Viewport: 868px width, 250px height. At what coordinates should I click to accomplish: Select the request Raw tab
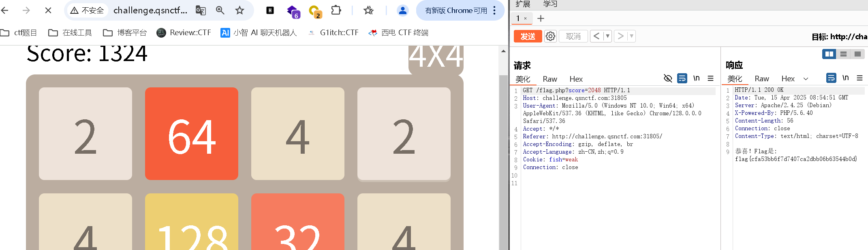(550, 79)
